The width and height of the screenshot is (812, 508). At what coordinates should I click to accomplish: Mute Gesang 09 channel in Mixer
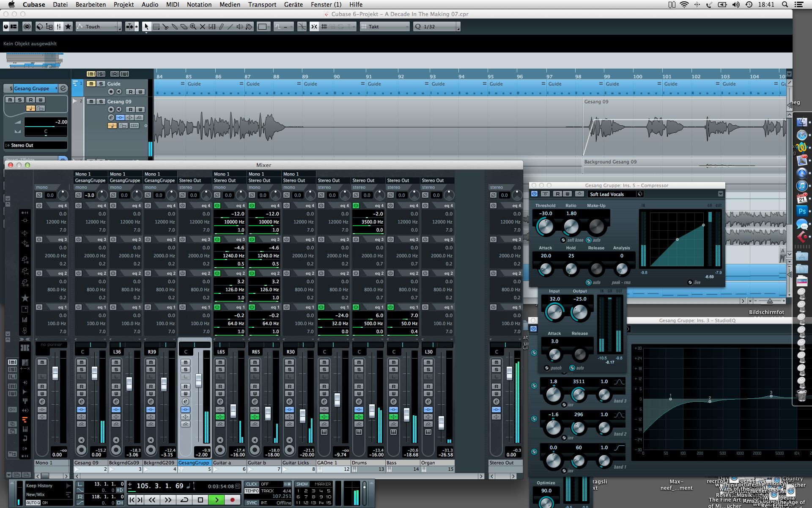(x=82, y=362)
